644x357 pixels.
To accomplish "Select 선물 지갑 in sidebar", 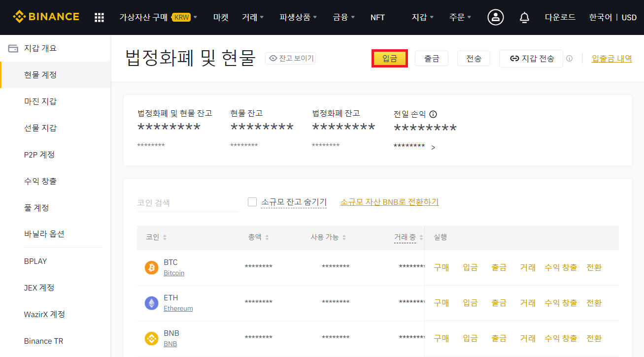I will point(55,128).
